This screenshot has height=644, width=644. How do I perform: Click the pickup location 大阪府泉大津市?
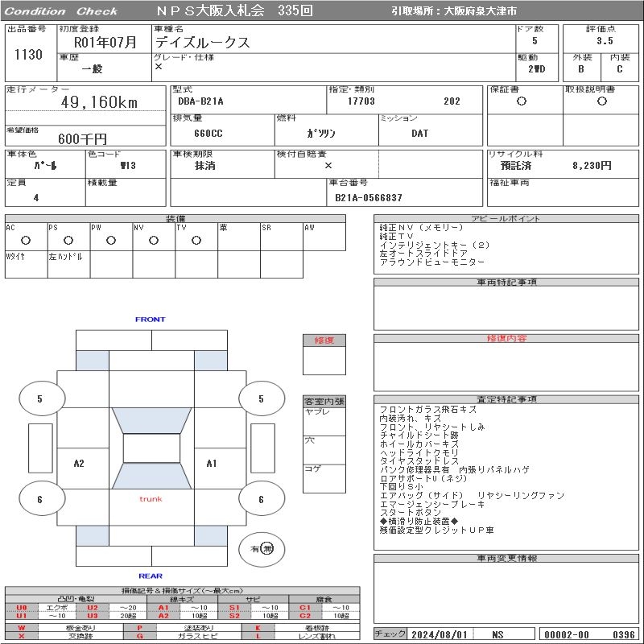pyautogui.click(x=480, y=11)
